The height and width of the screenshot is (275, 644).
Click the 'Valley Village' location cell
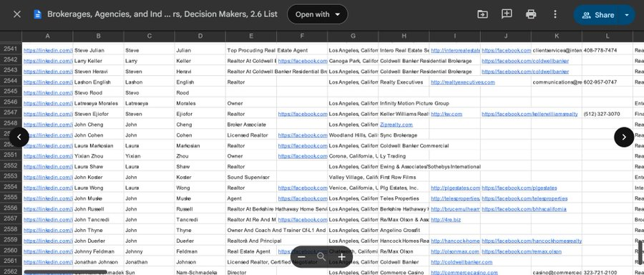tap(353, 177)
